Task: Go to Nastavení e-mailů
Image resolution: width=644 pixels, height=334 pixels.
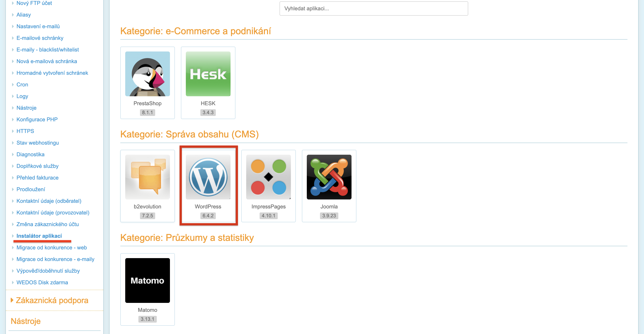Action: click(x=38, y=26)
